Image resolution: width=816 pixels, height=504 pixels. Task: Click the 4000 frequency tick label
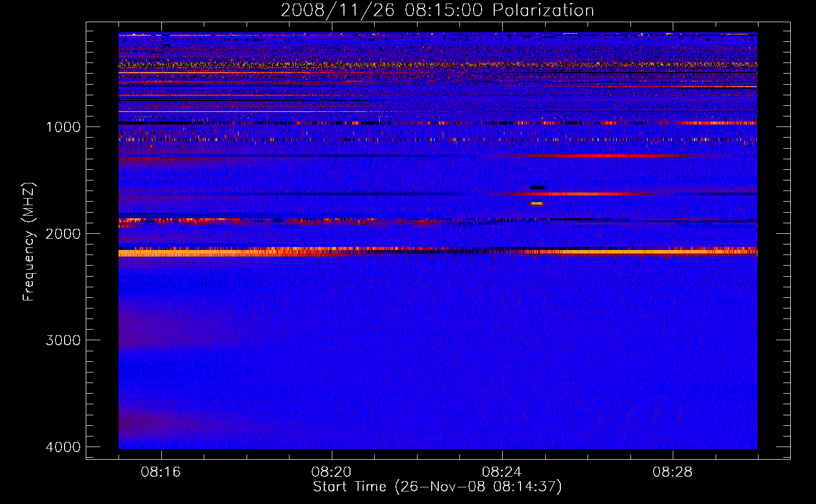click(x=63, y=447)
